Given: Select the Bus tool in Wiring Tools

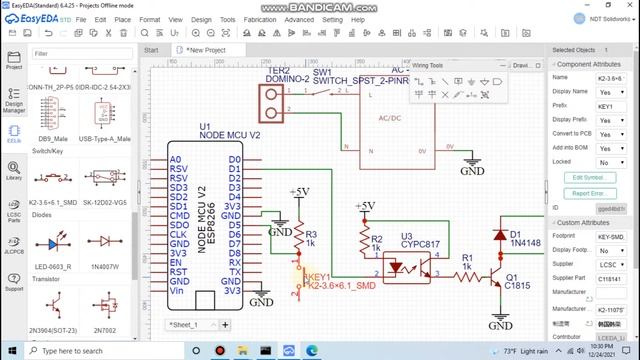Looking at the screenshot, I should [432, 82].
